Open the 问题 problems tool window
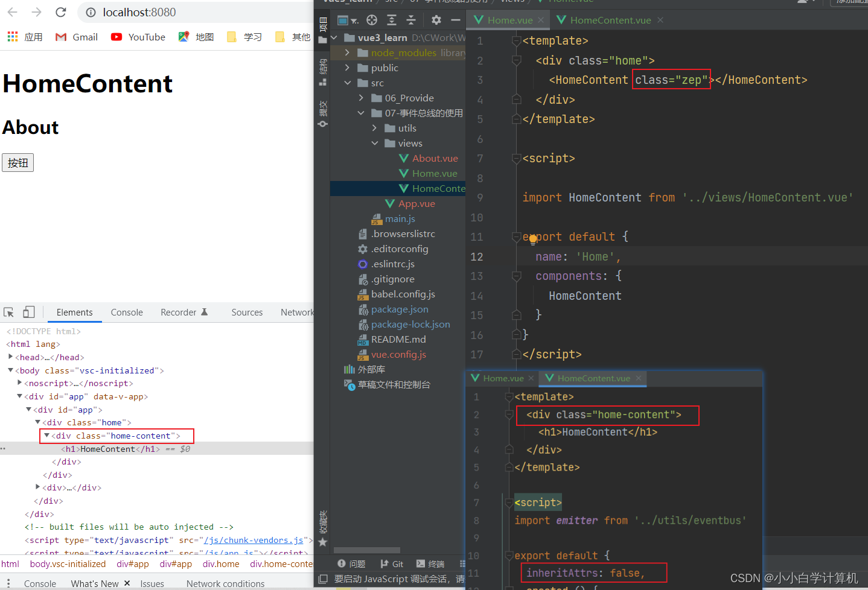Image resolution: width=868 pixels, height=590 pixels. pos(351,564)
